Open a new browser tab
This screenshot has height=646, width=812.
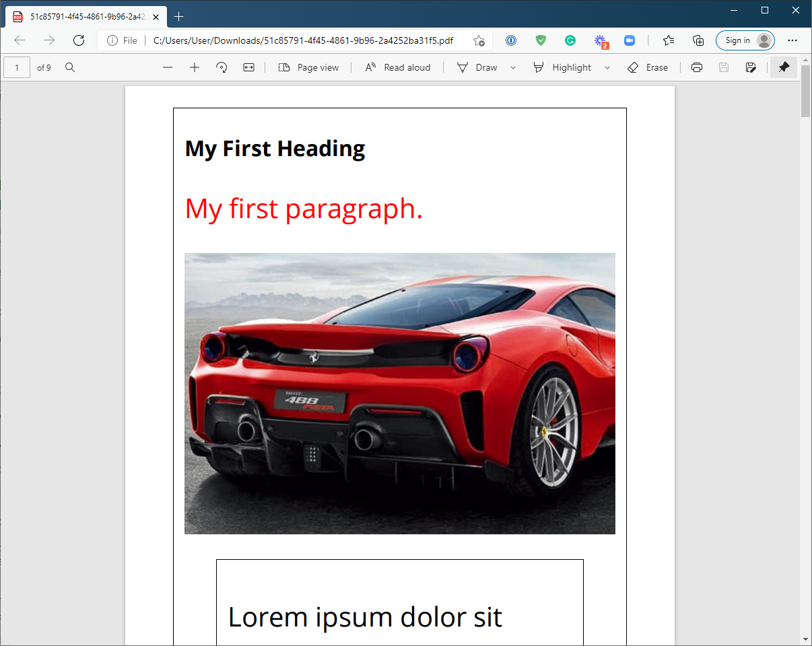tap(178, 16)
